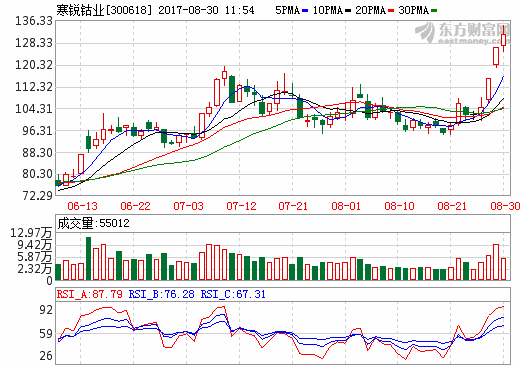
Task: Select the 06-22 date label
Action: pyautogui.click(x=135, y=206)
